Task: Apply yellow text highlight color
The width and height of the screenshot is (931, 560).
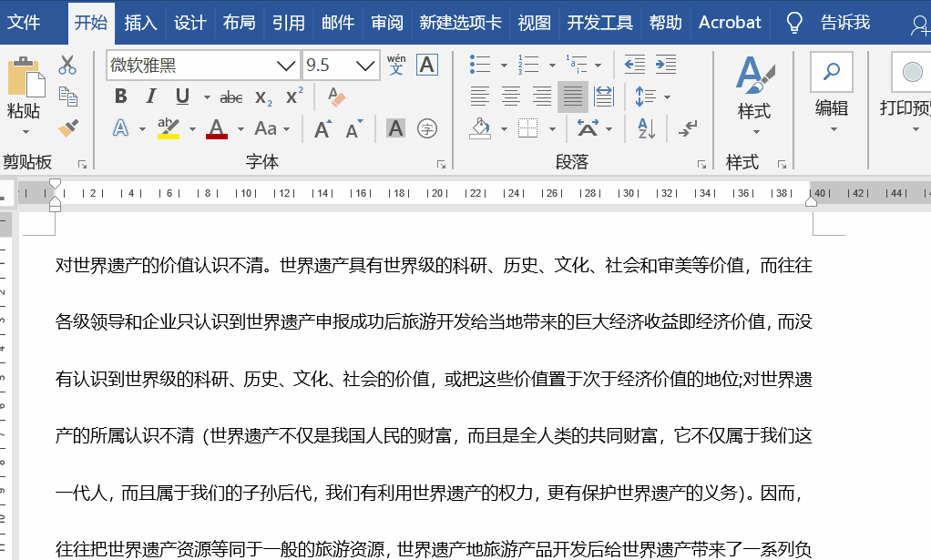Action: pyautogui.click(x=169, y=128)
